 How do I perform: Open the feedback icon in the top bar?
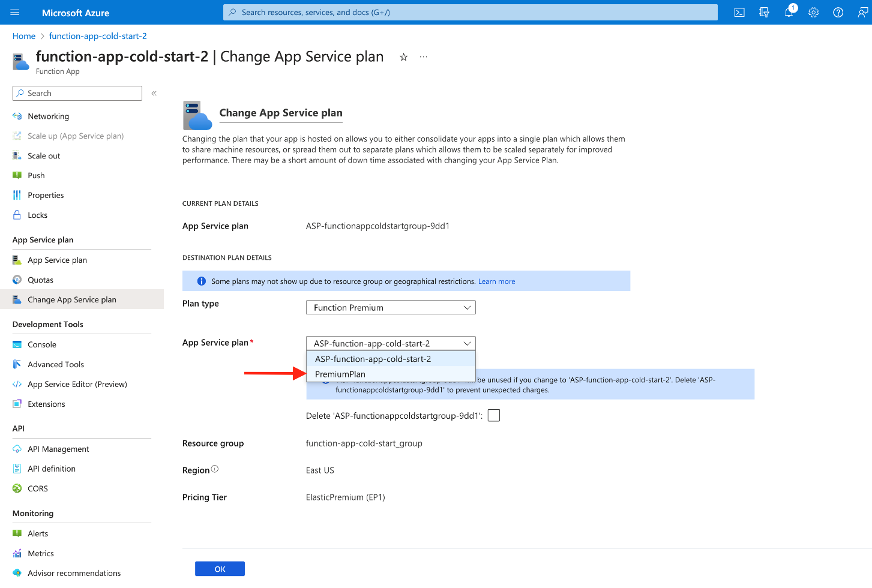[x=764, y=12]
